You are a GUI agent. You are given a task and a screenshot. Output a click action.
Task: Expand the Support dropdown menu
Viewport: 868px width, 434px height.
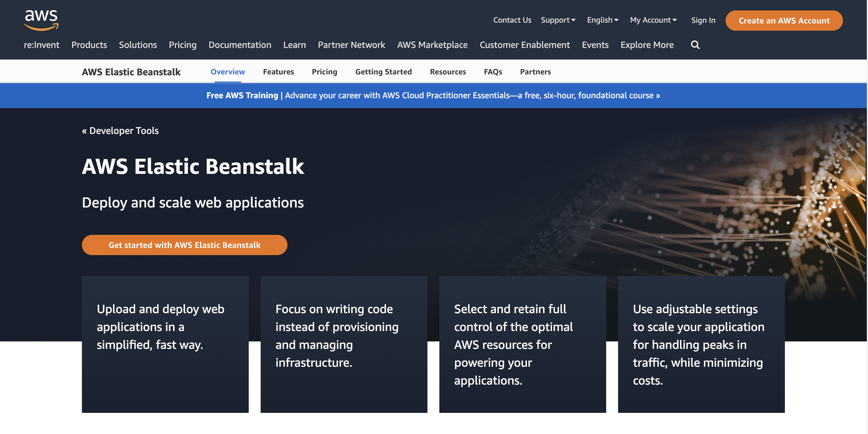(558, 20)
